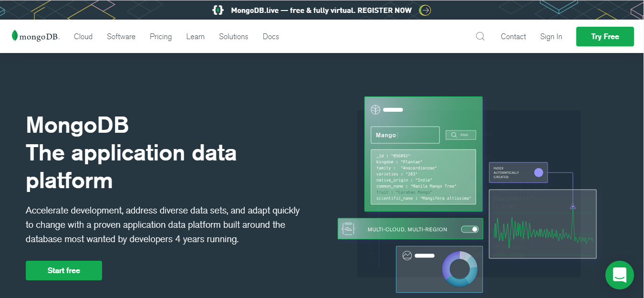Go to Pricing page
This screenshot has height=298, width=644.
tap(161, 36)
